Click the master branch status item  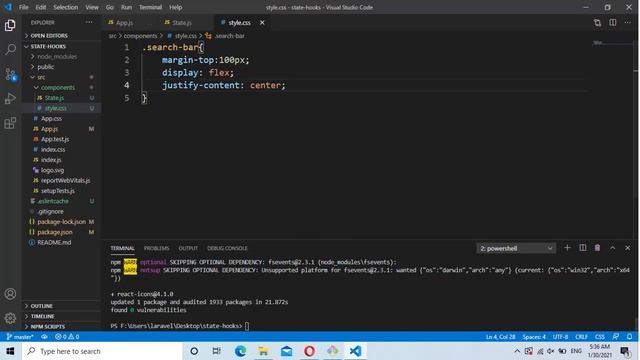pos(20,337)
